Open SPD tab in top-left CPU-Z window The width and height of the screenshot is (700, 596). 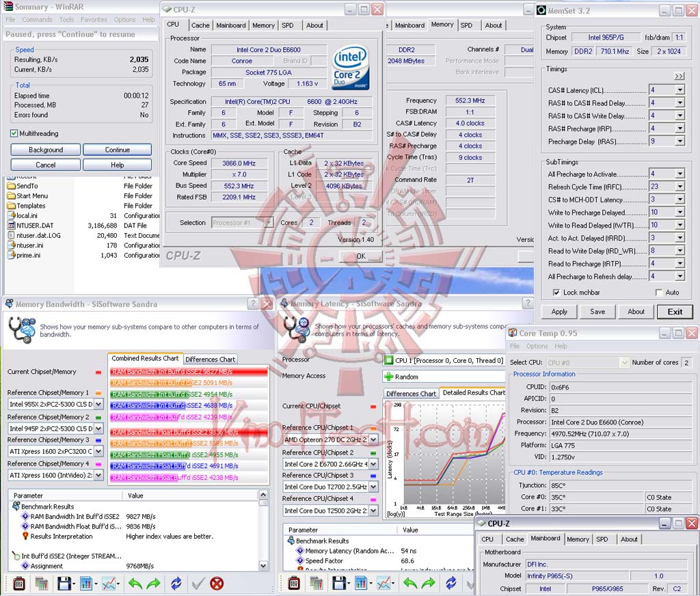pos(288,25)
